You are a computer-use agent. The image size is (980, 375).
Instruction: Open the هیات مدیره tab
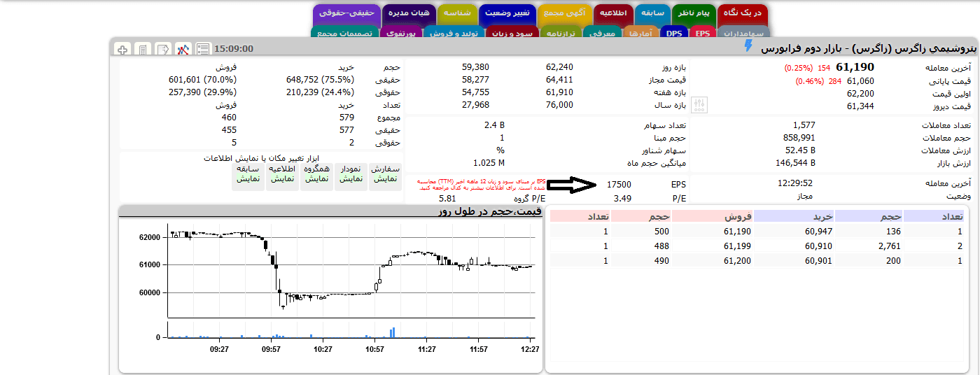click(408, 13)
